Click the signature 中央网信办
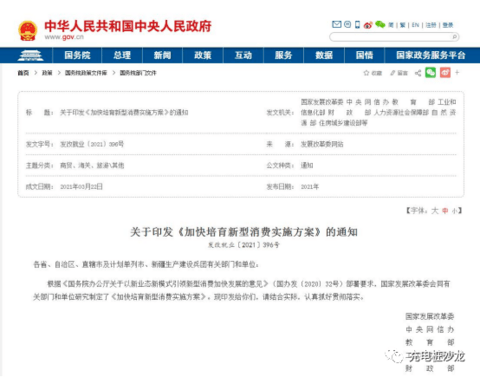 430,329
